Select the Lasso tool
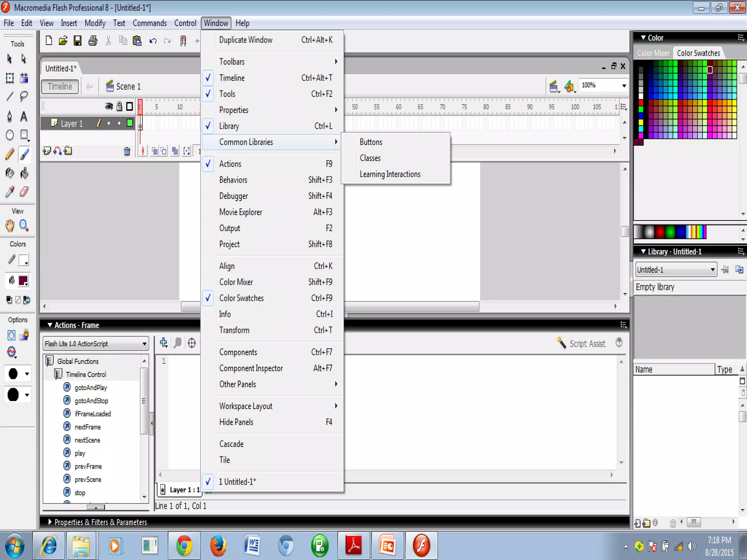This screenshot has height=560, width=747. 24,96
